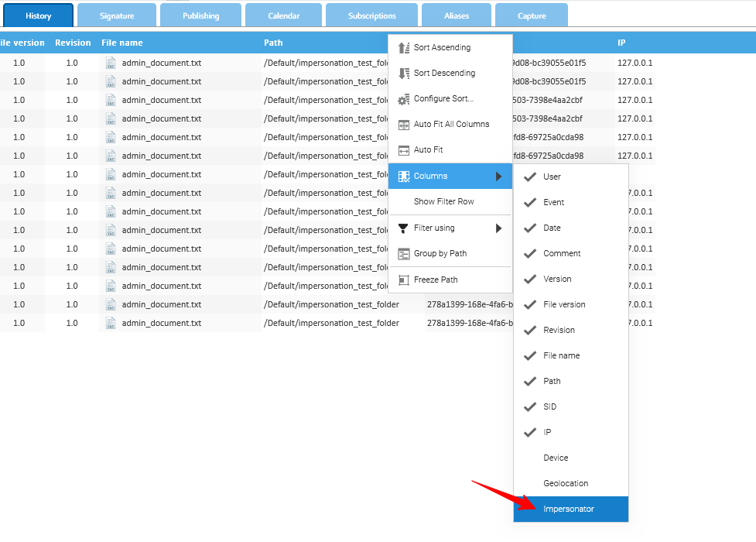Enable the Geolocation column

566,483
